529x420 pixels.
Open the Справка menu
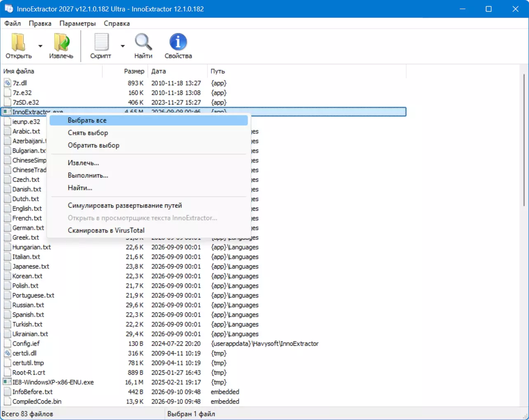pyautogui.click(x=117, y=23)
